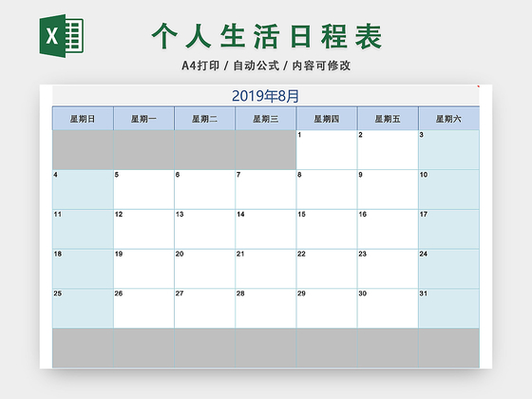Select the day 12 calendar cell
The height and width of the screenshot is (399, 532).
tap(143, 229)
